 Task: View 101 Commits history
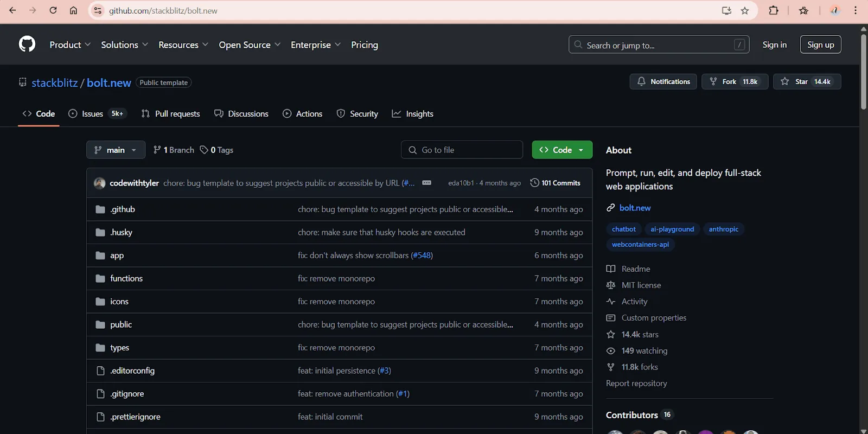(556, 183)
